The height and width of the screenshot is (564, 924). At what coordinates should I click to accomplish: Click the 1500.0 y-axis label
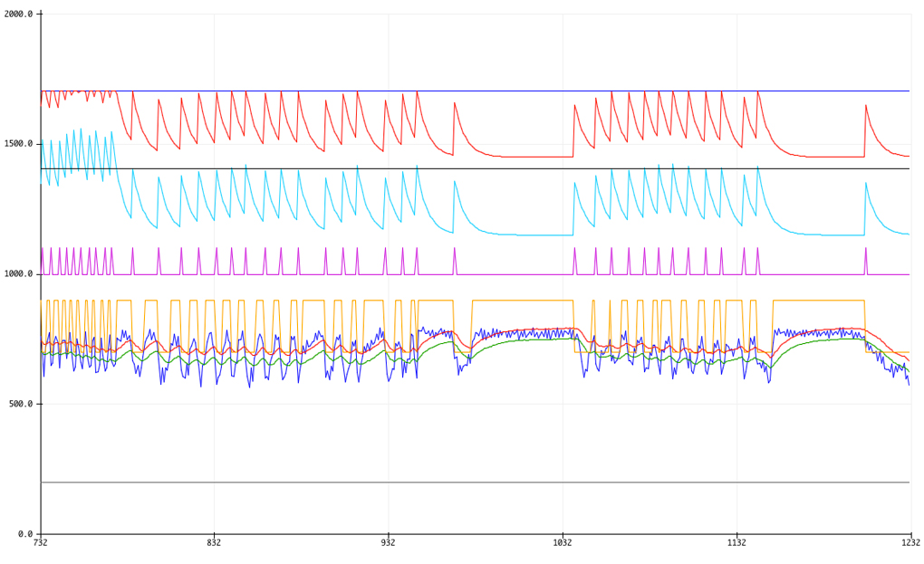click(18, 144)
